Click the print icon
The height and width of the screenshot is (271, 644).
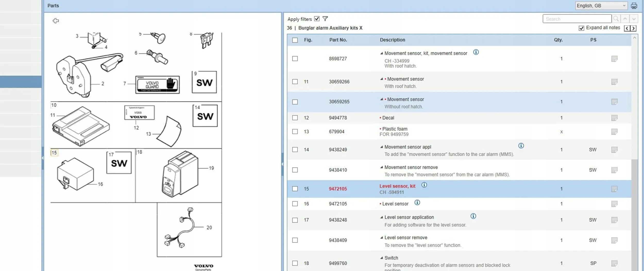(634, 6)
